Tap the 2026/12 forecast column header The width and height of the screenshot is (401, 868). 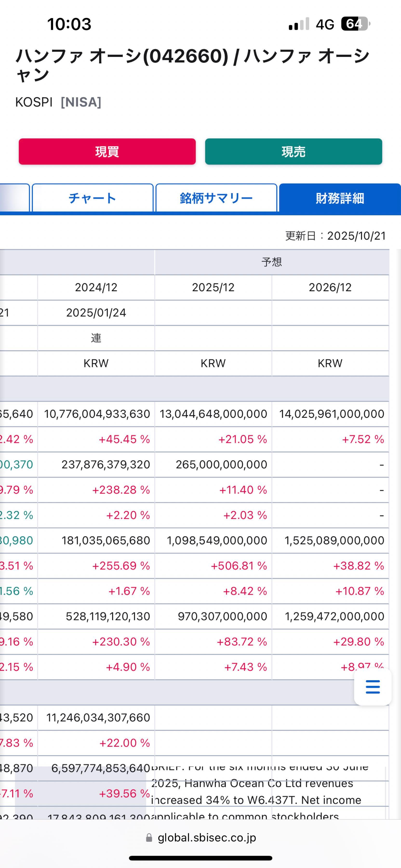(330, 287)
